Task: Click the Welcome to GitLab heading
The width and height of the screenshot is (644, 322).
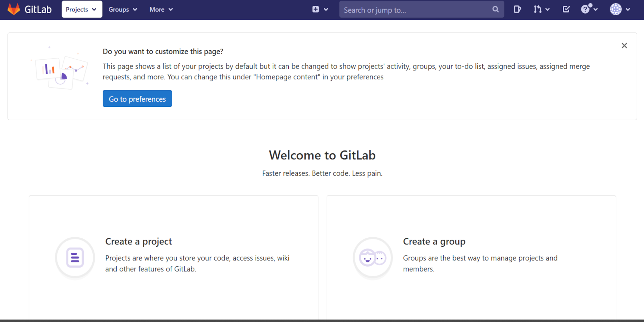Action: (322, 155)
